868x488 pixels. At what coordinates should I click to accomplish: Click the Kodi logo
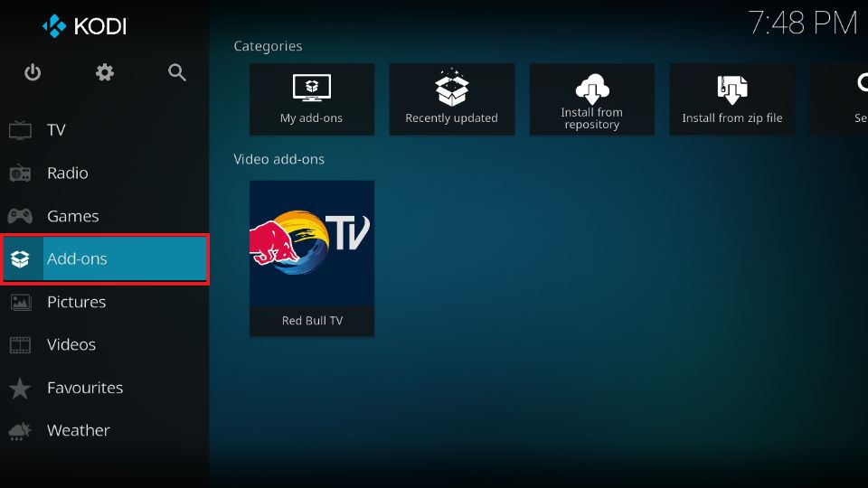[x=85, y=26]
